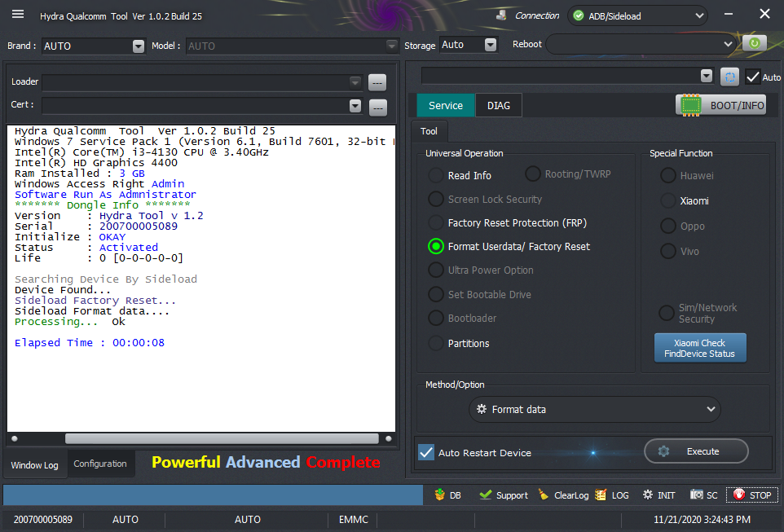Click the INIT gear item

coord(659,495)
